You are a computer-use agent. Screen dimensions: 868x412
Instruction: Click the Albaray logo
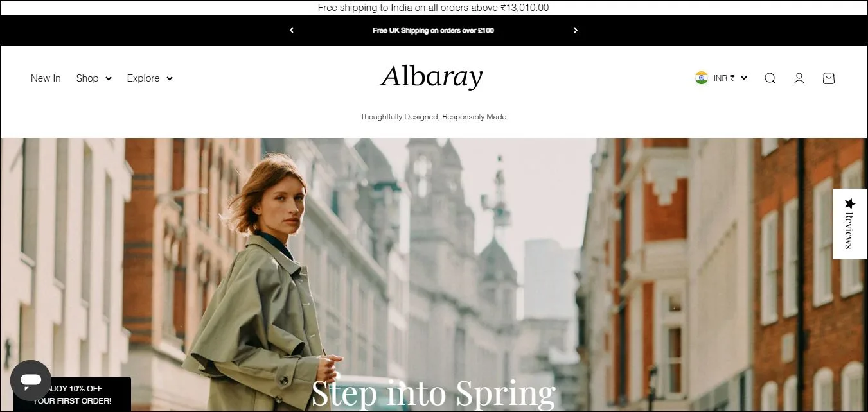pyautogui.click(x=432, y=77)
